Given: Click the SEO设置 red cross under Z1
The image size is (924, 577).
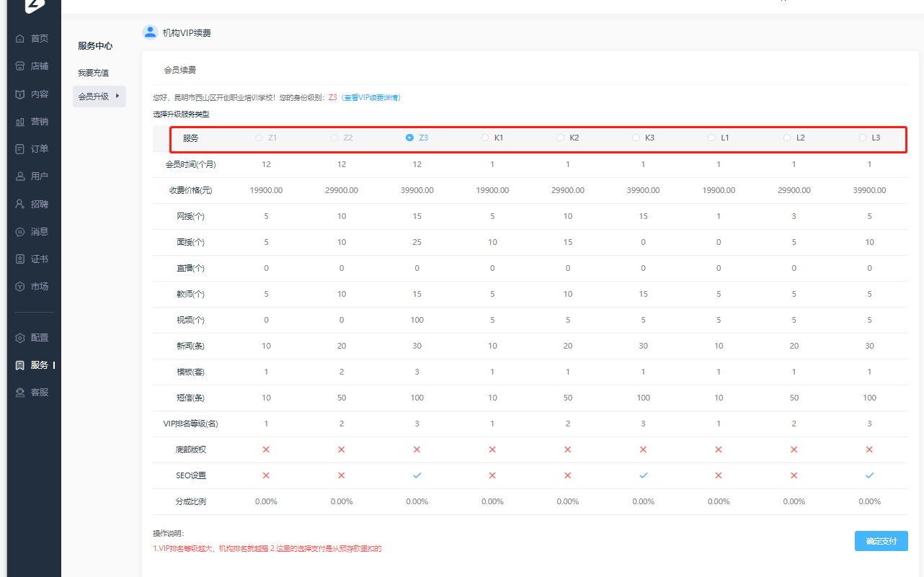Looking at the screenshot, I should [x=266, y=475].
